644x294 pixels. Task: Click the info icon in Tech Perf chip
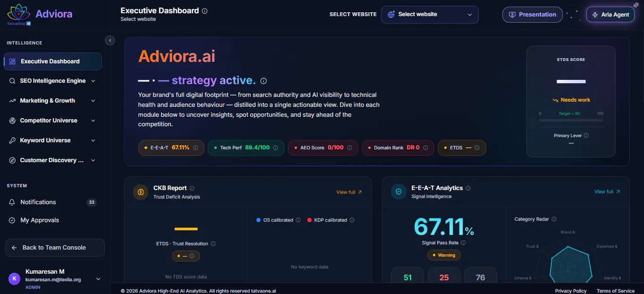tap(275, 147)
